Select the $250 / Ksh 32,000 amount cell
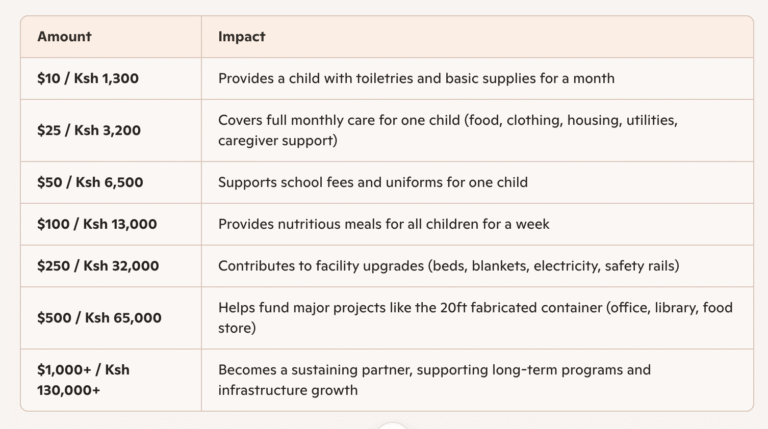Screen dimensions: 768x429 coord(98,266)
